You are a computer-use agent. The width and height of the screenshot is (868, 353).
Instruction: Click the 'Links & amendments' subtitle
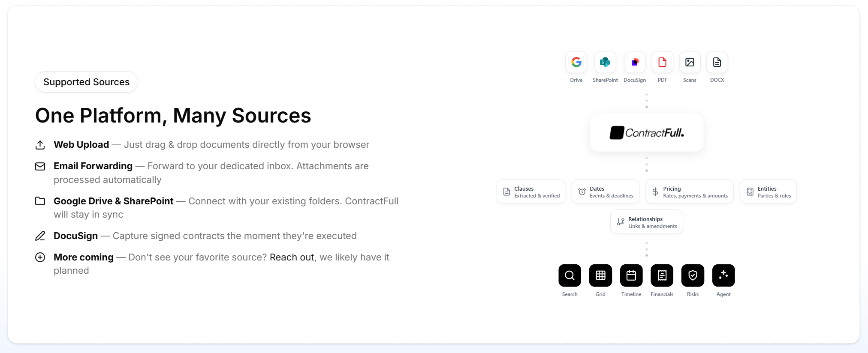point(653,226)
